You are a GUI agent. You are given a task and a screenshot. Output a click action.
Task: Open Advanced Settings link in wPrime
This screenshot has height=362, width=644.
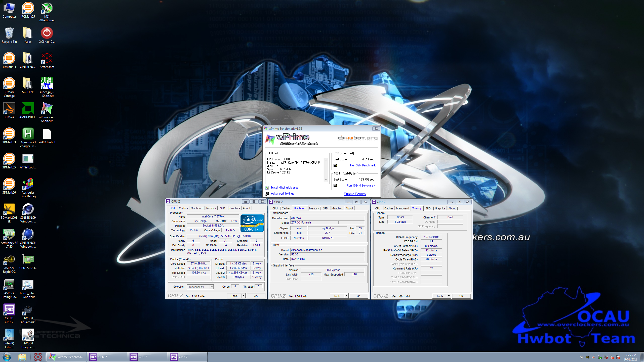[x=283, y=194]
